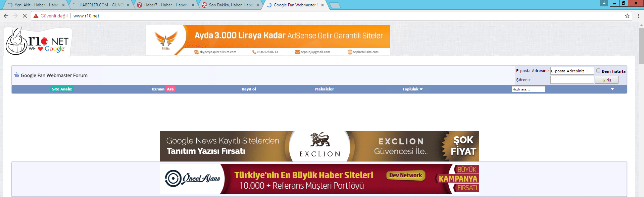Expand the Topluluk dropdown
The image size is (644, 197).
tap(412, 89)
